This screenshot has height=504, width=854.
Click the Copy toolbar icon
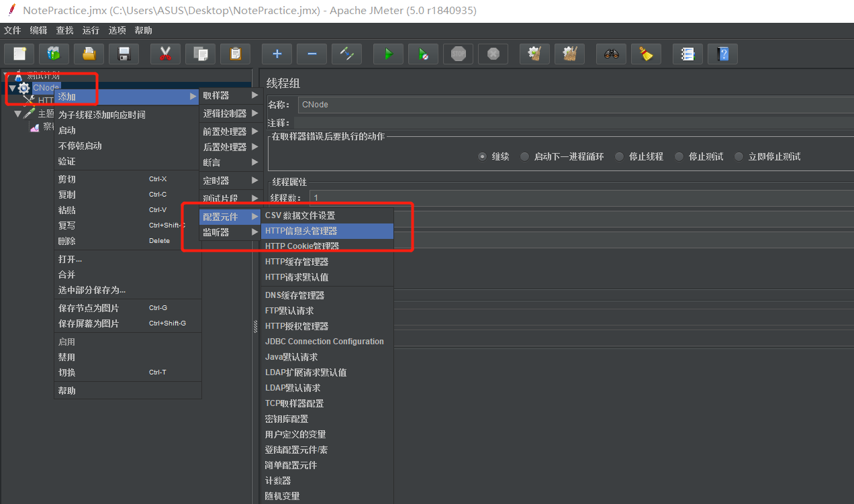200,54
